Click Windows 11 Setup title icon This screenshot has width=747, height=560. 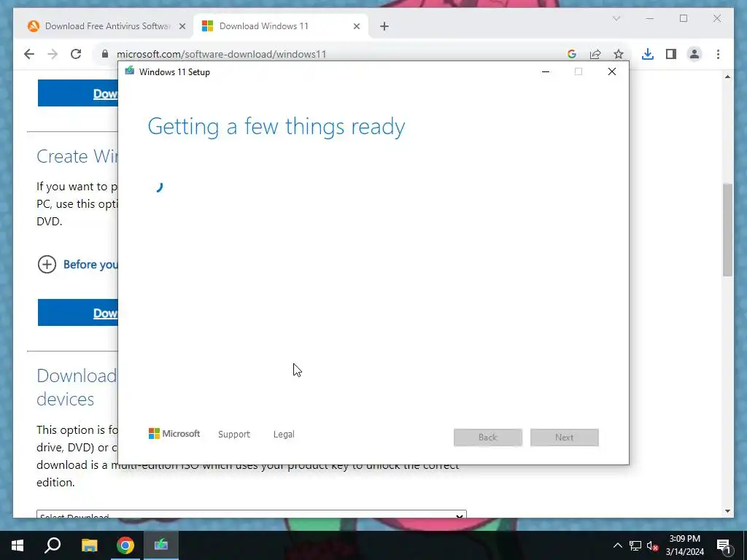[130, 71]
